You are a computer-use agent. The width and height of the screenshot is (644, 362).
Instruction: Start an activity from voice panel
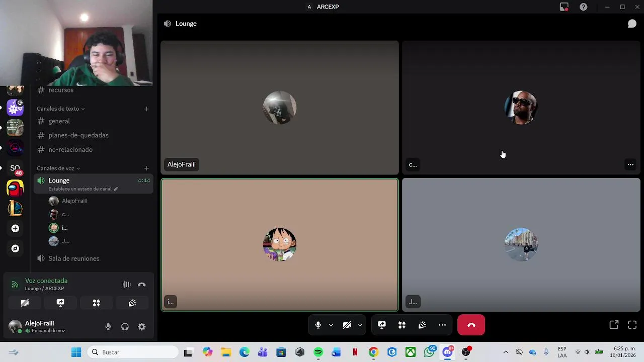(x=96, y=303)
